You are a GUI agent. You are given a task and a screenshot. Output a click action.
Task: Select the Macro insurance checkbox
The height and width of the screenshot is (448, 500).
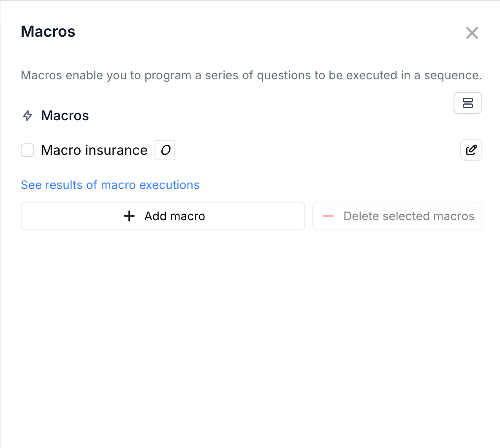27,150
